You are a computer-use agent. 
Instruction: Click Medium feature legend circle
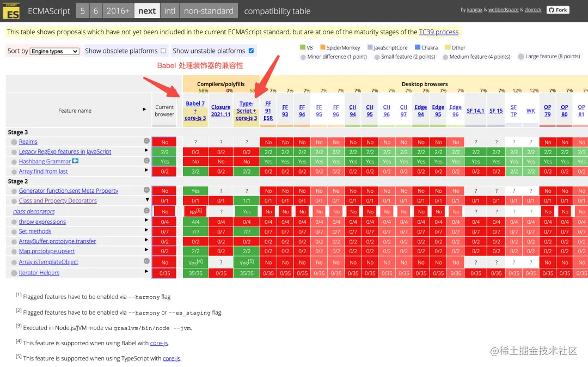tap(445, 57)
